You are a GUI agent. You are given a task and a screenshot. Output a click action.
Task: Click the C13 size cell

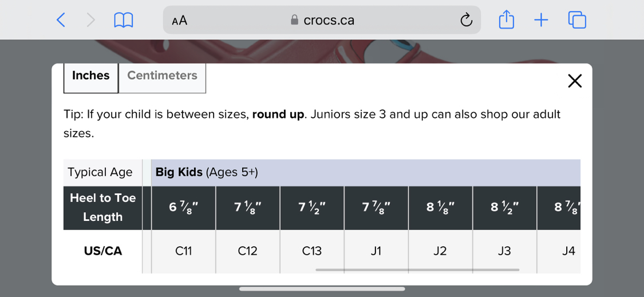coord(311,251)
